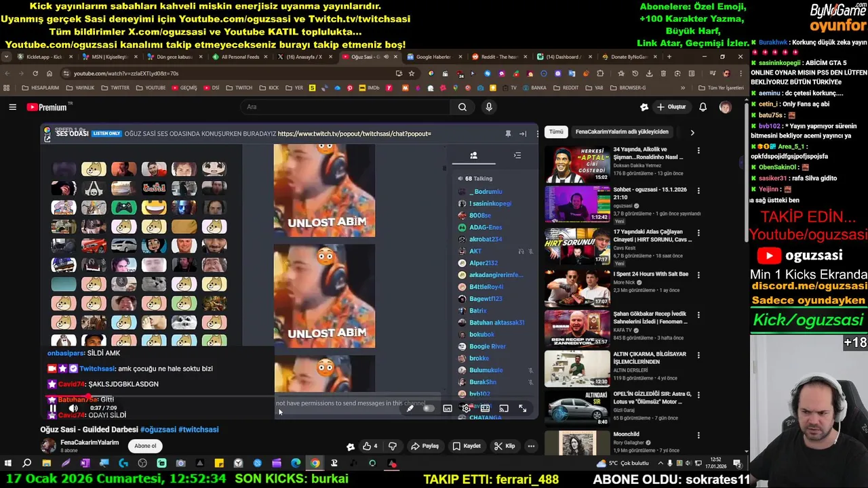
Task: Open File Explorer from the taskbar
Action: (46, 464)
